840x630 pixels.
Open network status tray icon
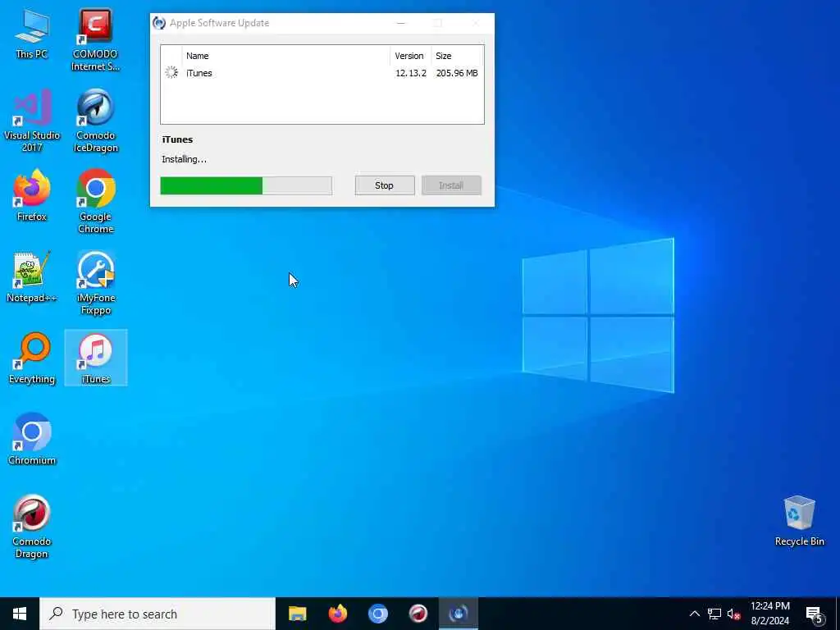[714, 614]
